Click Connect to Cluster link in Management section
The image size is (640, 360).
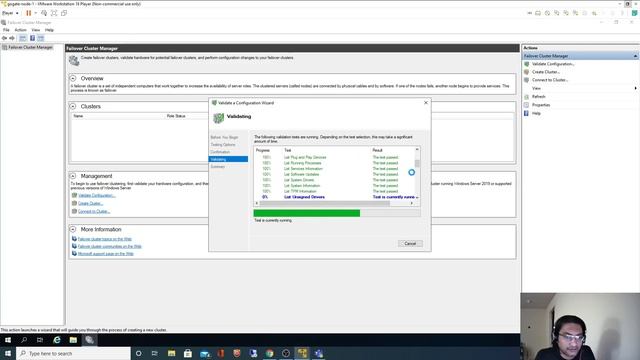click(94, 211)
